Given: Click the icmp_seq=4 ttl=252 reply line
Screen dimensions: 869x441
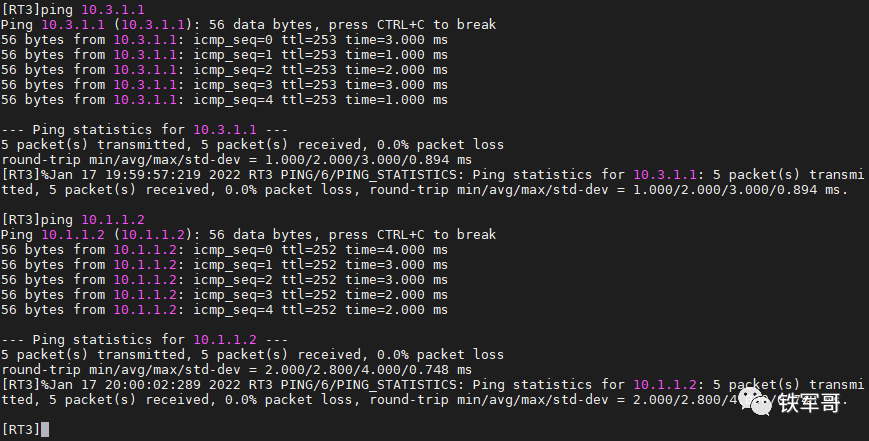Looking at the screenshot, I should pyautogui.click(x=224, y=310).
